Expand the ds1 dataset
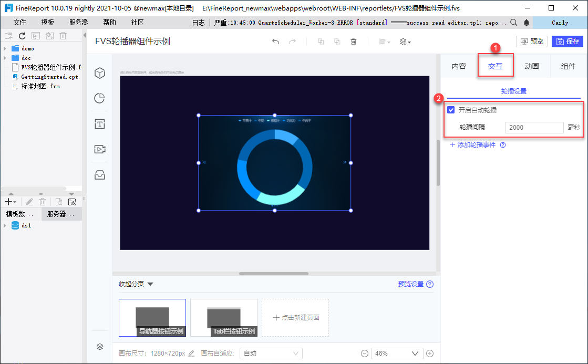Screen dimensions: 588x364 [x=5, y=225]
